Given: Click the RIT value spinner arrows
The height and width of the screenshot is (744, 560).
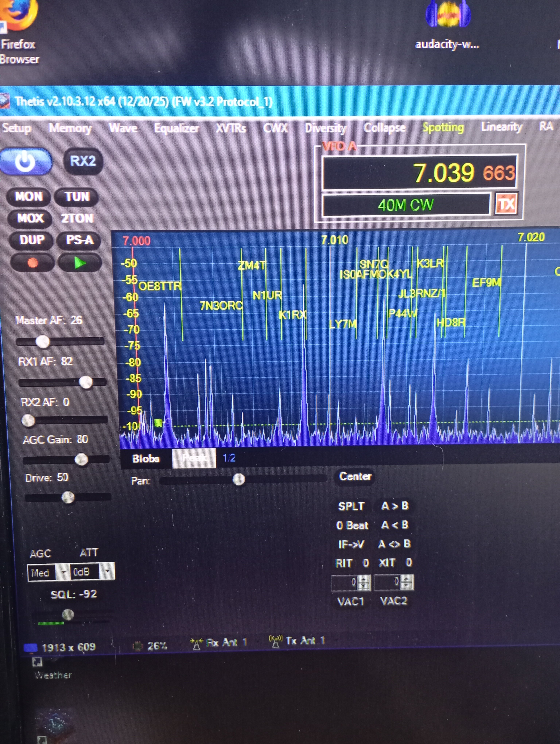Looking at the screenshot, I should 364,582.
